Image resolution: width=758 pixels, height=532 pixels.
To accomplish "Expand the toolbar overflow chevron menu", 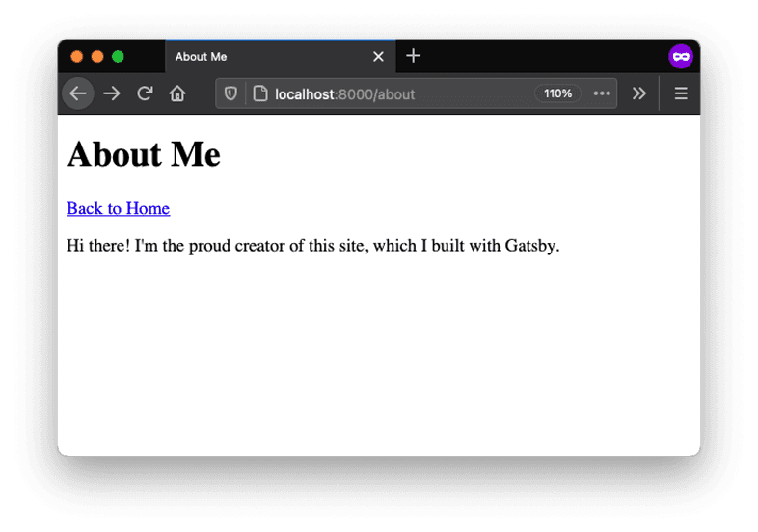I will 638,93.
